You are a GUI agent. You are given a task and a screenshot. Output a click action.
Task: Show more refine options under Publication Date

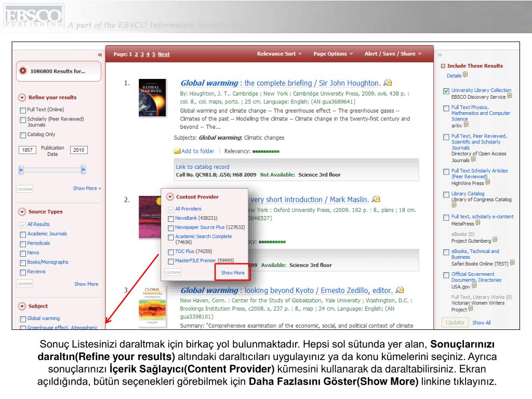click(87, 188)
